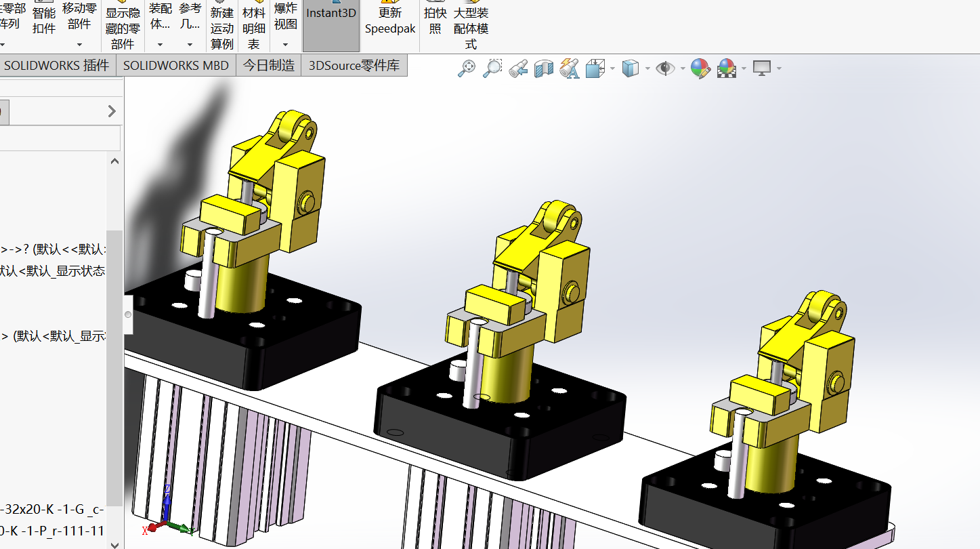The width and height of the screenshot is (980, 549).
Task: Click 新建运动算例 command
Action: (x=222, y=26)
